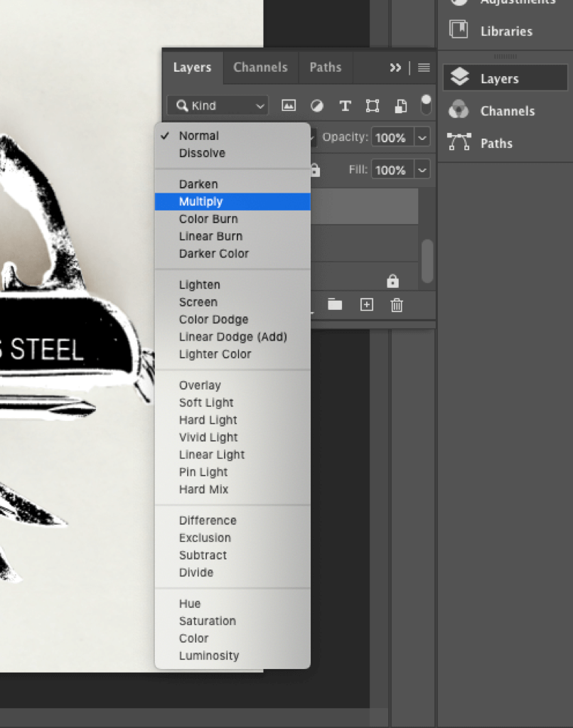Open the Kind filter dropdown
The image size is (573, 728).
(218, 106)
